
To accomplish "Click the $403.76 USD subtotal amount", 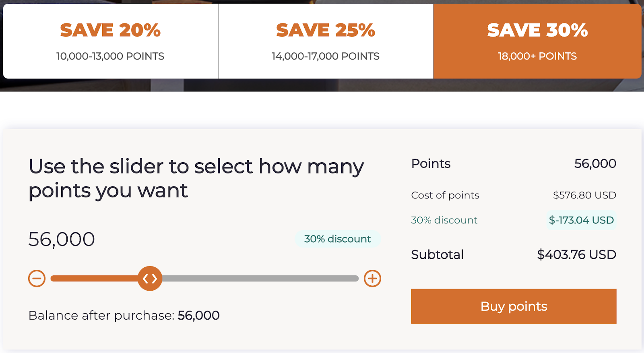I will point(576,254).
